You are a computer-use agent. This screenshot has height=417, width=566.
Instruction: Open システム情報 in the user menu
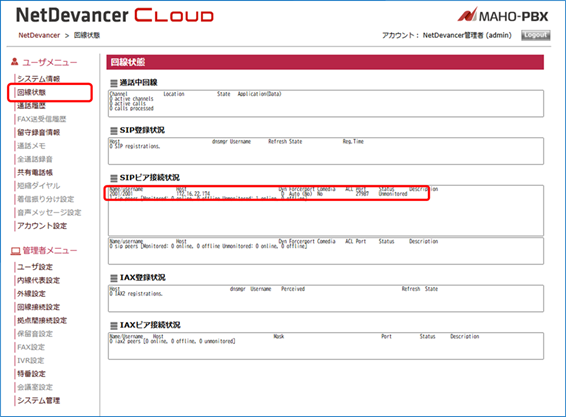click(x=39, y=78)
